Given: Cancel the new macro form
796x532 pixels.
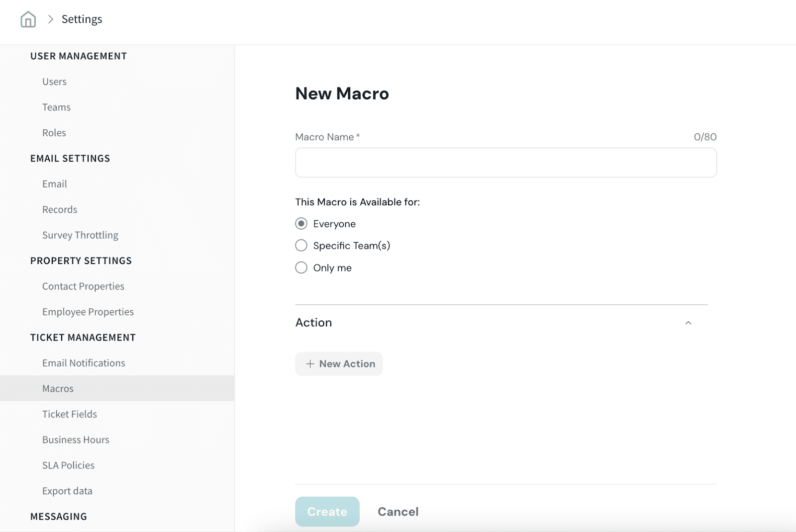Looking at the screenshot, I should pyautogui.click(x=398, y=512).
